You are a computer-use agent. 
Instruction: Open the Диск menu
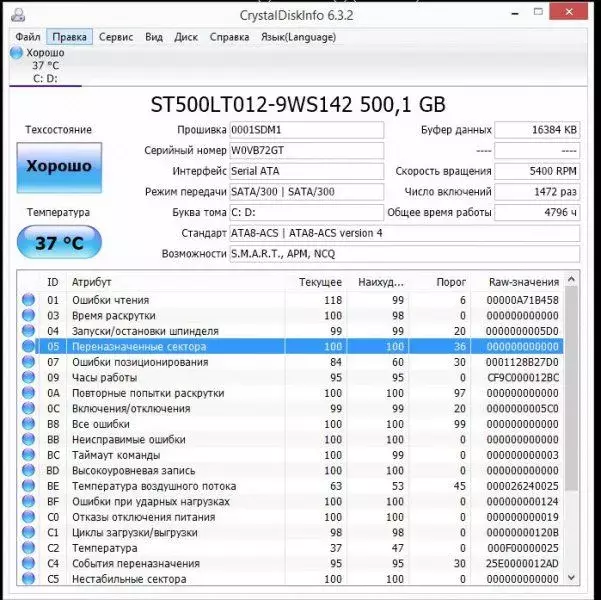[186, 37]
